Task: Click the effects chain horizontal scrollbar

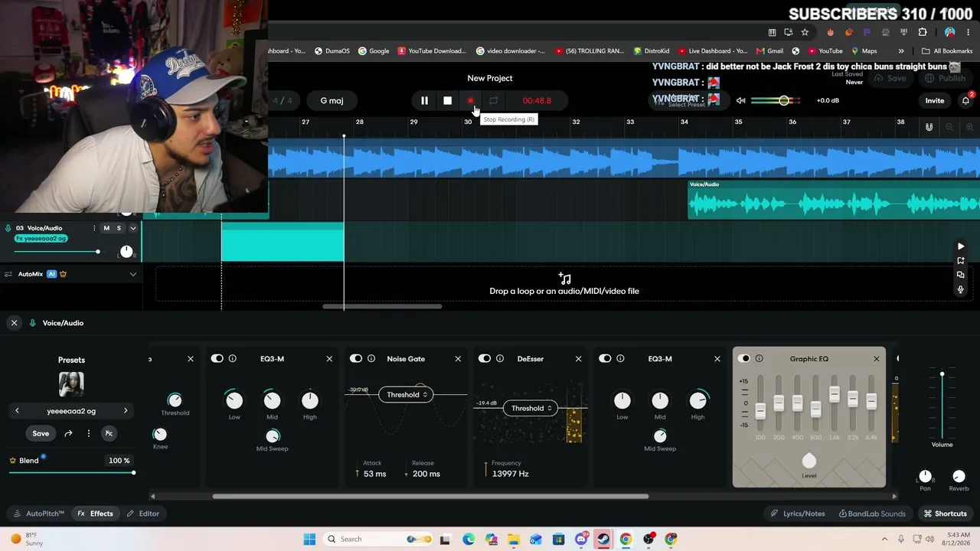Action: (x=430, y=496)
